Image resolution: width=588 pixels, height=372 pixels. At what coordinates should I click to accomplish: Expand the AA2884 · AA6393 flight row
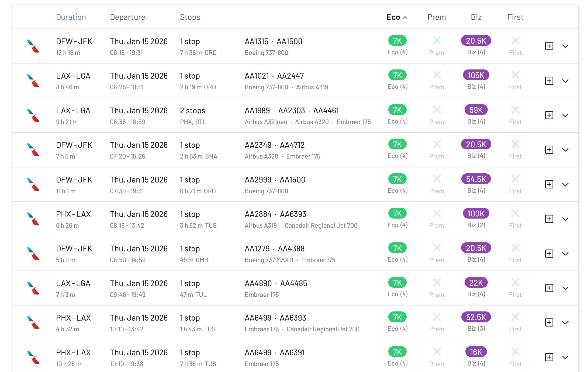click(x=565, y=219)
